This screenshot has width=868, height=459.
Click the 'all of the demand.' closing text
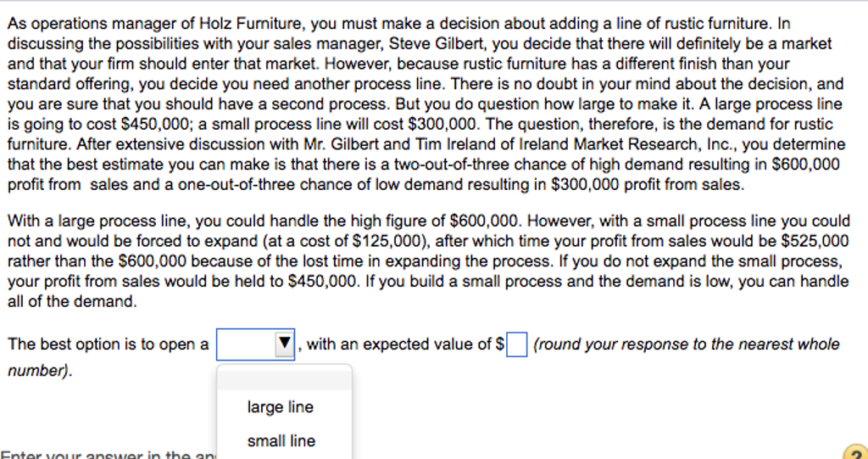click(71, 301)
